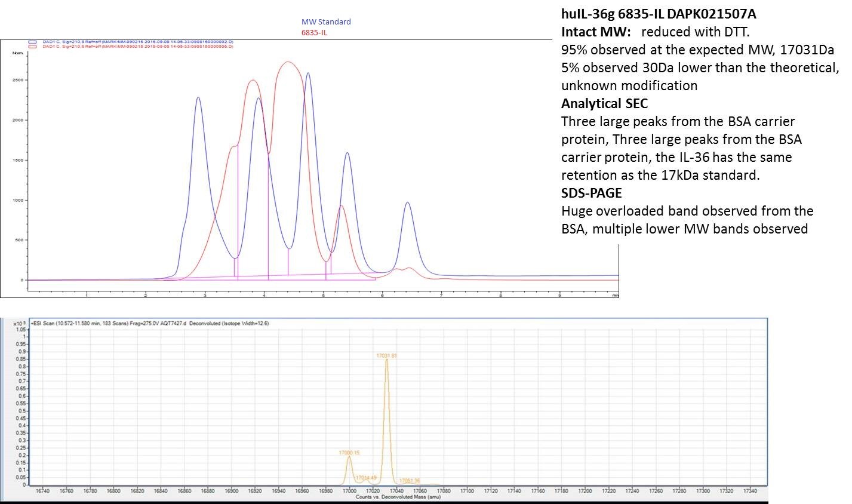Click the 0.85 tick on the spectrum y-axis
Image resolution: width=852 pixels, height=504 pixels.
pyautogui.click(x=20, y=359)
